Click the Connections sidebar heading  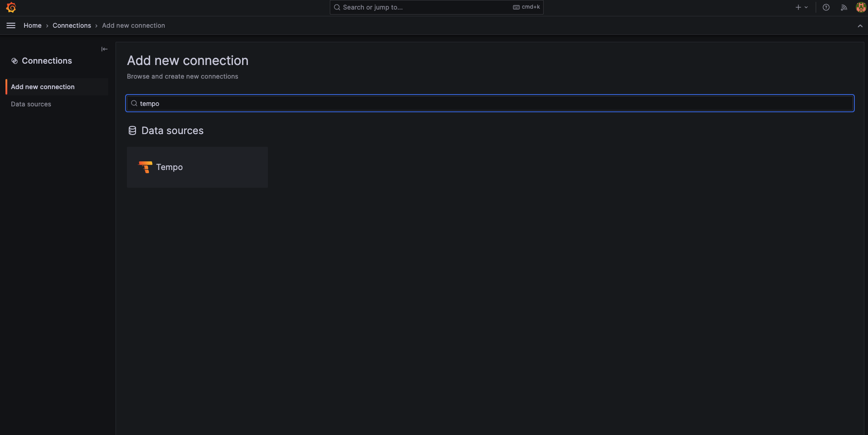click(47, 61)
